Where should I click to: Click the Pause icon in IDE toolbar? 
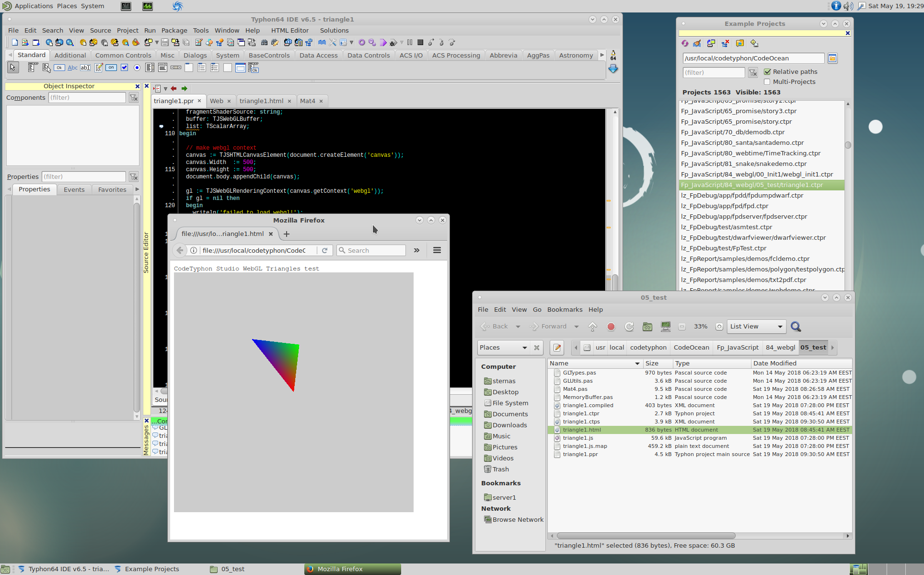tap(410, 42)
